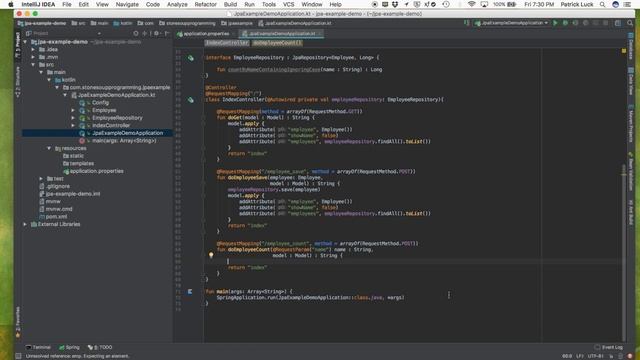Screen dimensions: 640x360
Task: Open Database side tab on right edge
Action: click(x=631, y=47)
